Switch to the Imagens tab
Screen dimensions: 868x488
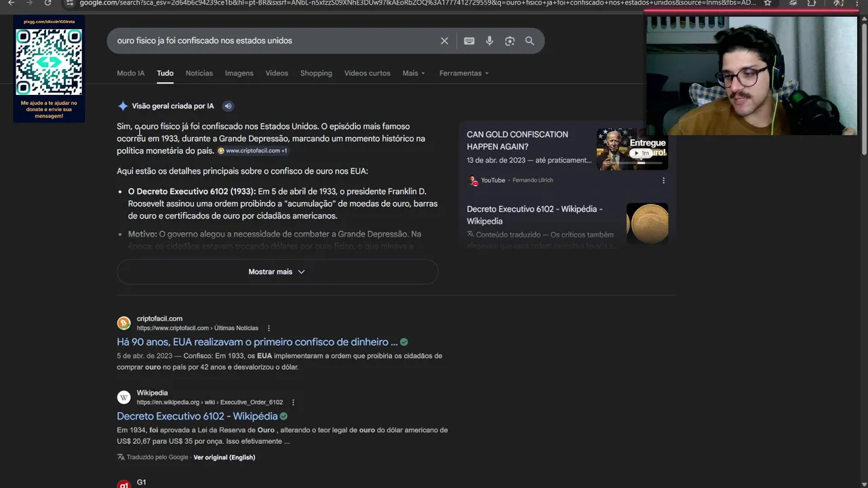(x=239, y=73)
